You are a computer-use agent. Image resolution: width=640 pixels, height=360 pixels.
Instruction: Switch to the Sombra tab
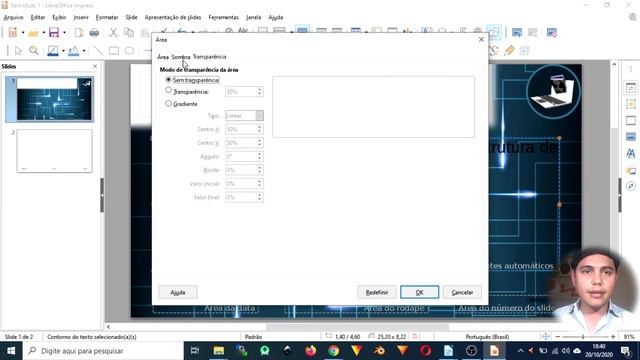(181, 57)
